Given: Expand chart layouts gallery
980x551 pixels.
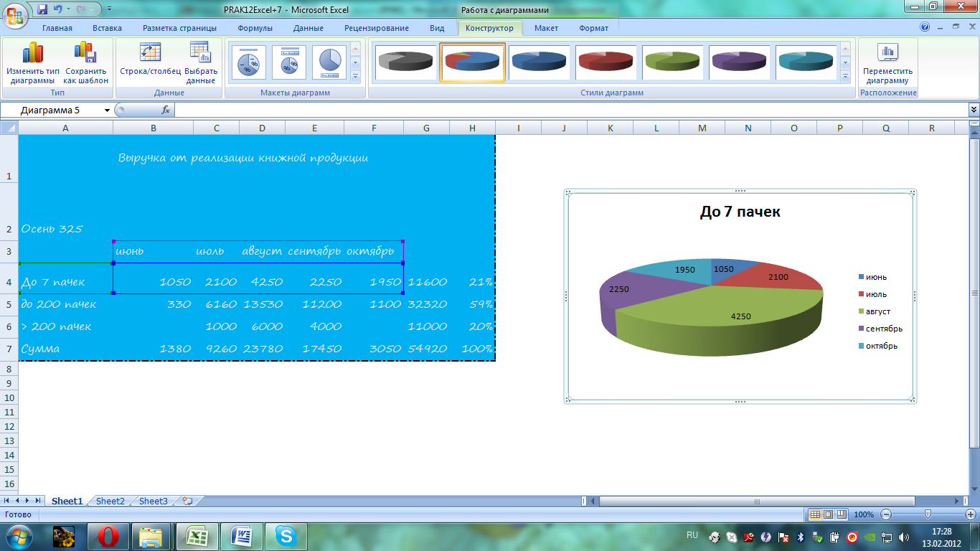Looking at the screenshot, I should coord(355,76).
